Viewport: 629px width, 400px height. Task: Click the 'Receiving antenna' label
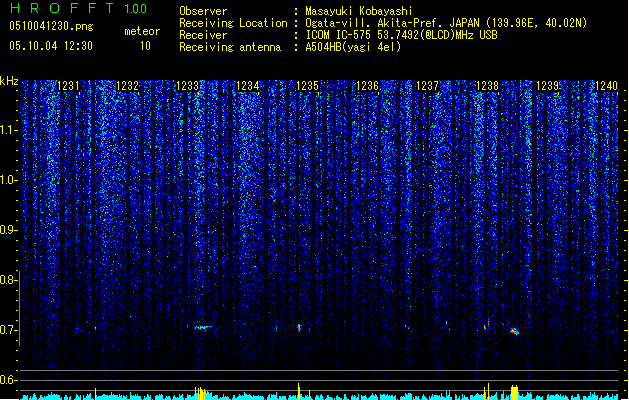pos(230,47)
